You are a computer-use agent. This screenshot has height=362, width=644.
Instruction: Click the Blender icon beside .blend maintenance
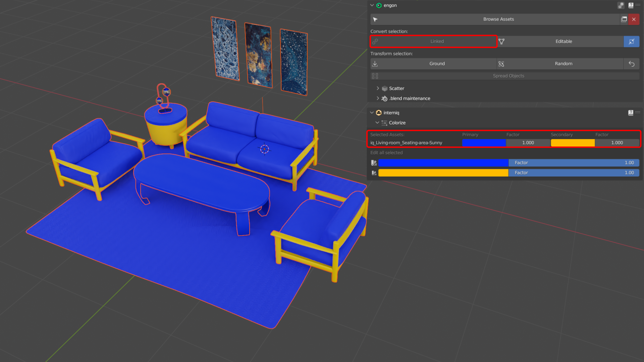coord(384,98)
